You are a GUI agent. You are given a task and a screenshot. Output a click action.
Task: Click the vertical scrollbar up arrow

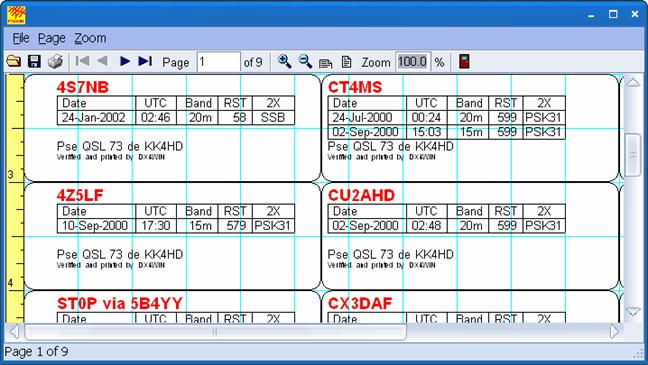point(633,83)
